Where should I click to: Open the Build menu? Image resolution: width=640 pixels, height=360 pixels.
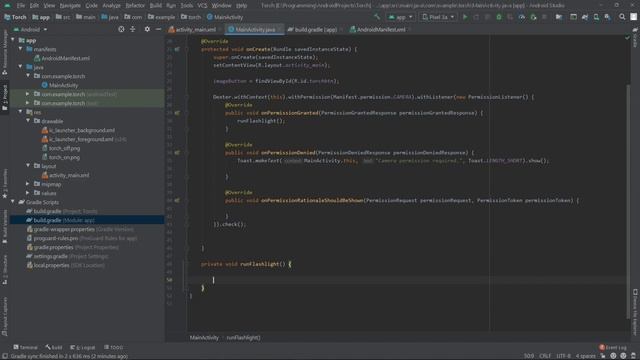click(x=156, y=6)
